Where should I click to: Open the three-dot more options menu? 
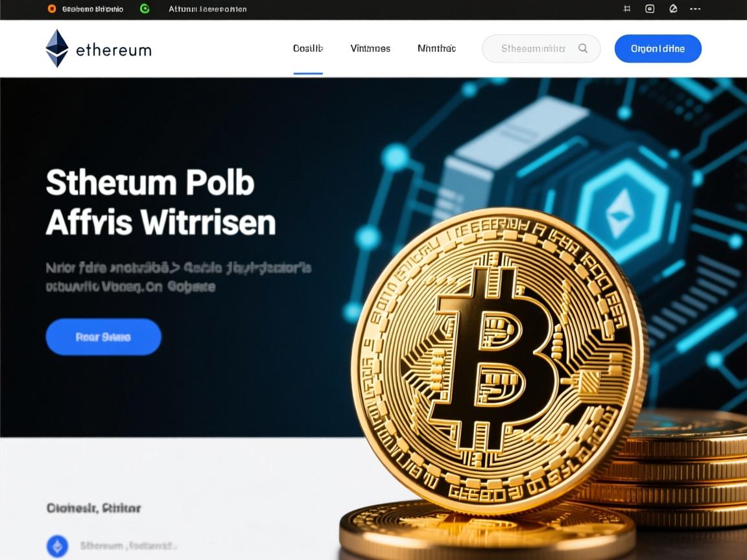695,8
